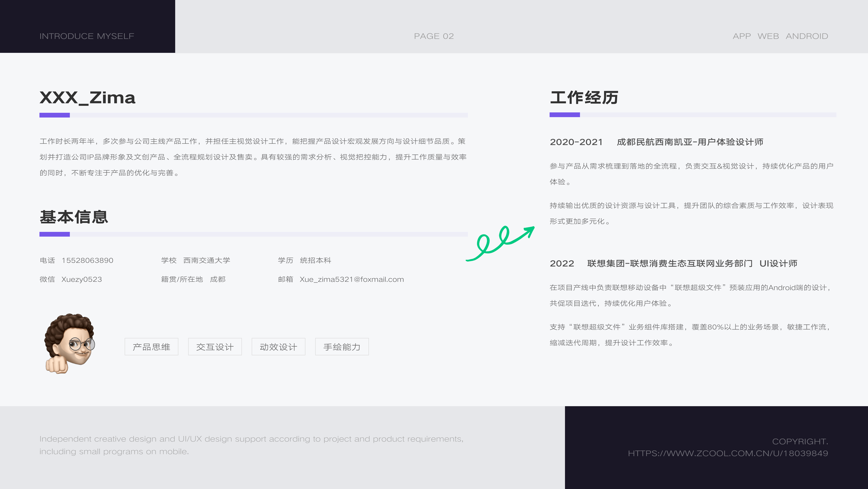Viewport: 868px width, 489px height.
Task: Click the school name 西南交通大学
Action: coord(207,260)
